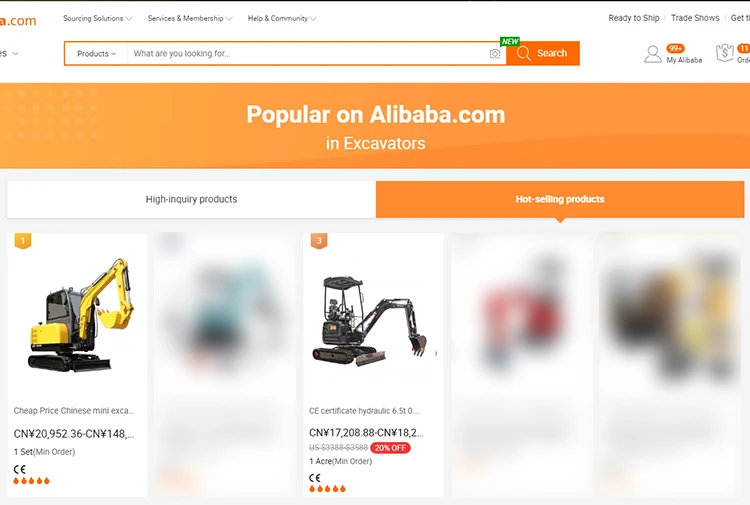
Task: Go to the Trade Shows link
Action: [x=695, y=18]
